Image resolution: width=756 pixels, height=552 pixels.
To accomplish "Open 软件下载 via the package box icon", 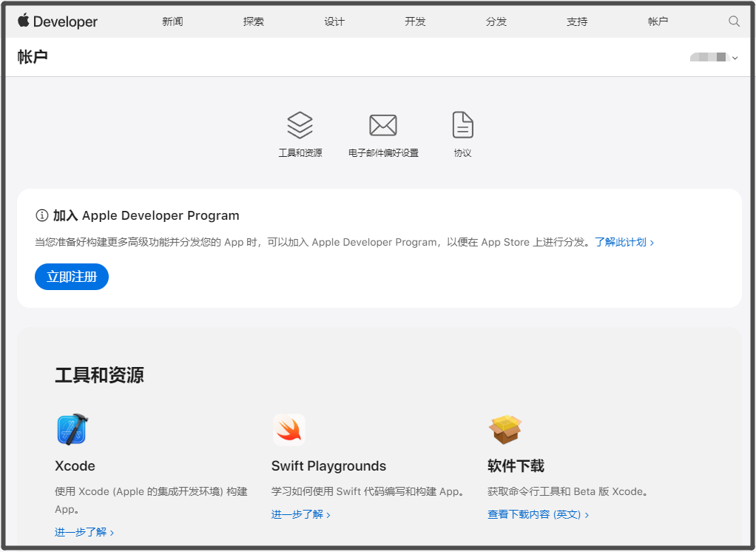I will pos(505,429).
